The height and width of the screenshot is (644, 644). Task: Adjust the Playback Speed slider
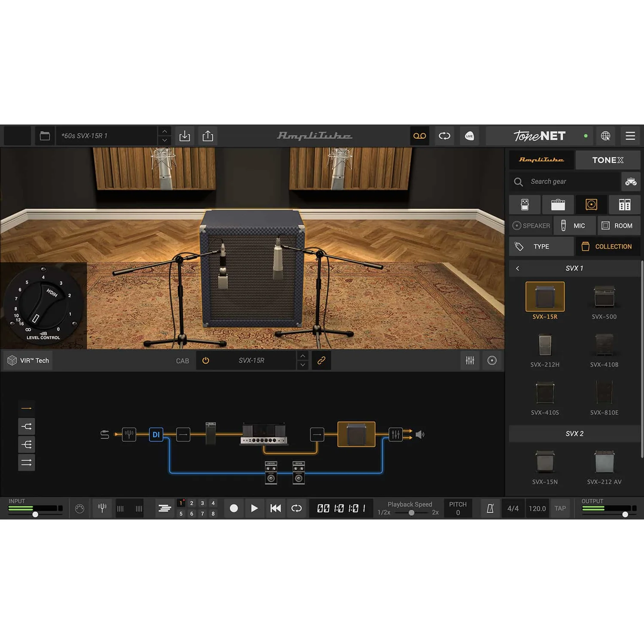tap(411, 513)
